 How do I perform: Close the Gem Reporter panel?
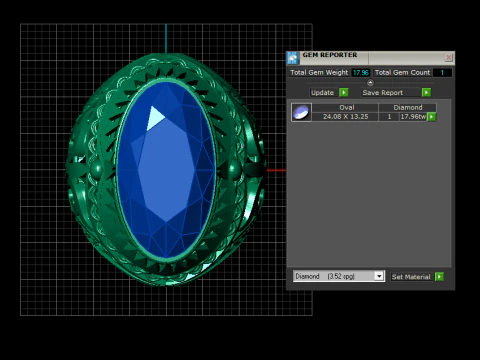coord(449,57)
